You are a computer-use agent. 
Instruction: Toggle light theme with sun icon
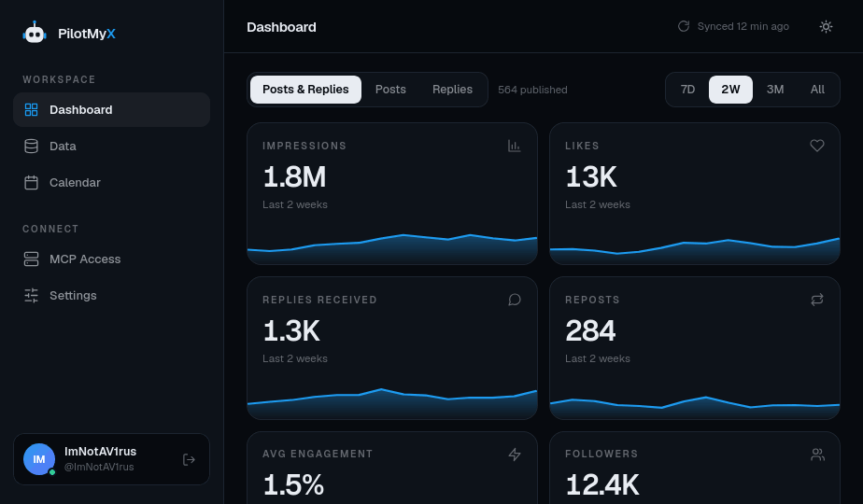pos(826,26)
